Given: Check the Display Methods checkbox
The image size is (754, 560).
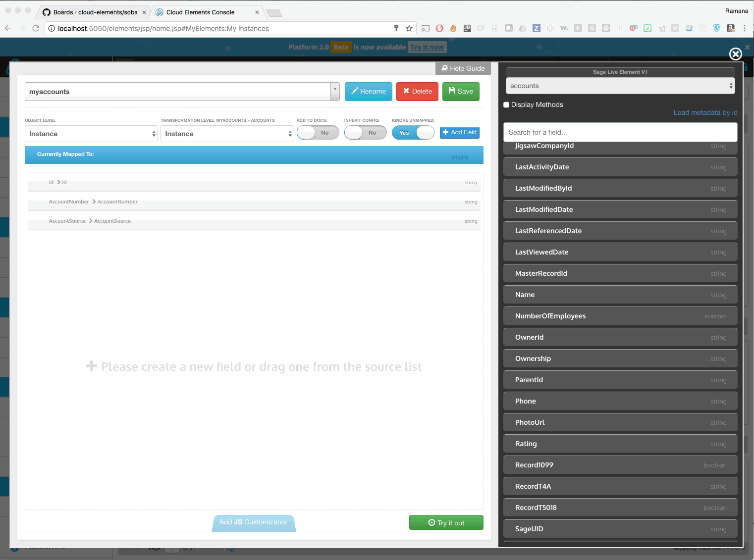Looking at the screenshot, I should pyautogui.click(x=506, y=105).
